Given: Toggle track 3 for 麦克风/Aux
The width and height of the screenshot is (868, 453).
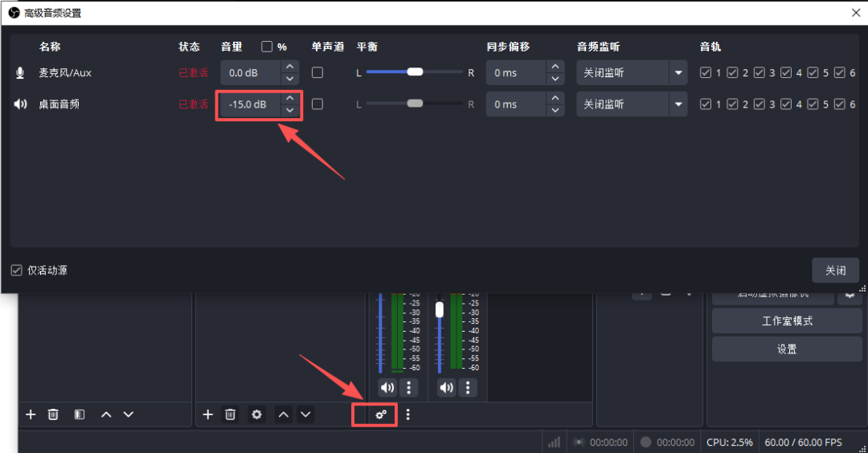Looking at the screenshot, I should click(759, 72).
